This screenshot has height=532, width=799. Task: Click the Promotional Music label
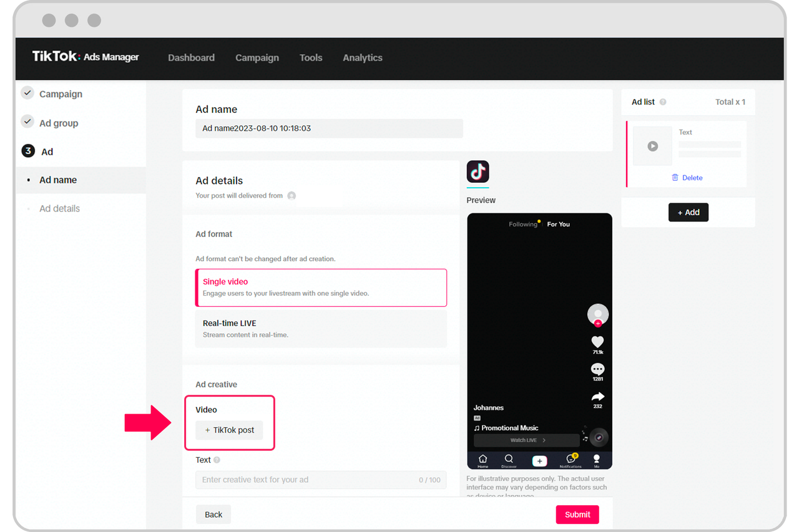506,428
